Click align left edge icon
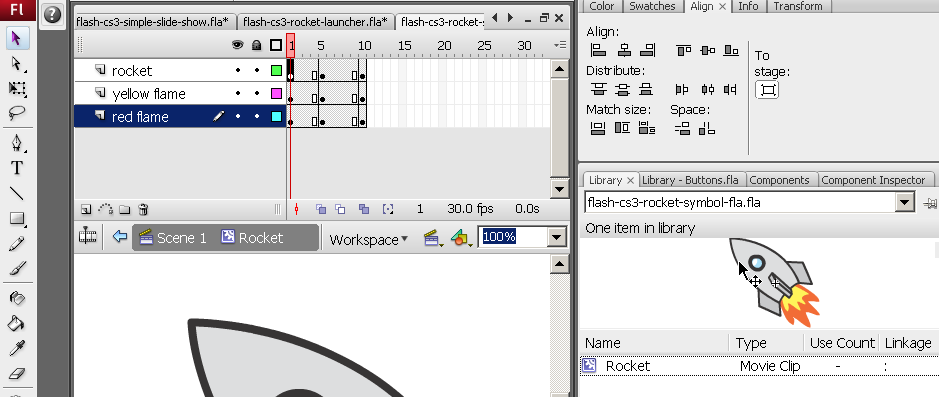This screenshot has width=939, height=397. (598, 50)
